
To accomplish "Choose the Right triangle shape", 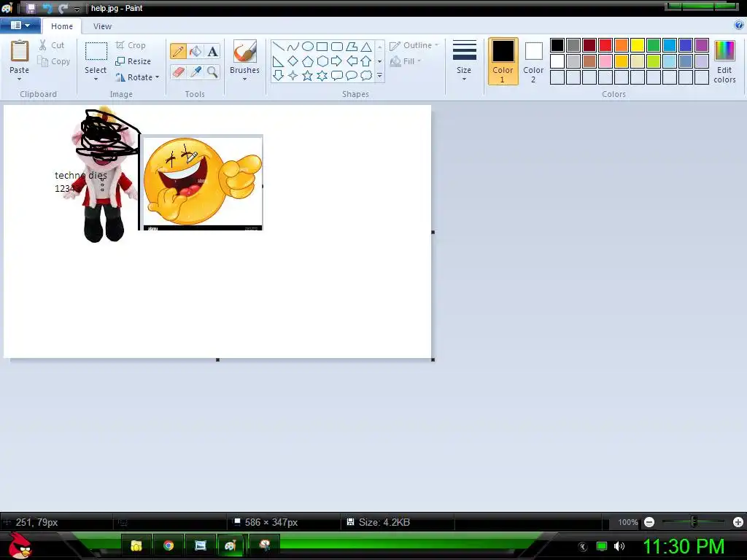I will coord(278,61).
